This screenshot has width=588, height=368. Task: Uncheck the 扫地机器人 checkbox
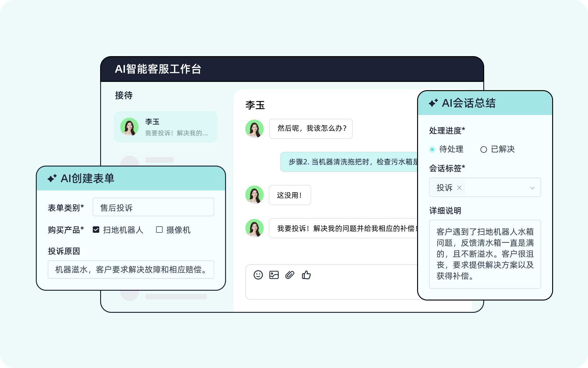(96, 229)
